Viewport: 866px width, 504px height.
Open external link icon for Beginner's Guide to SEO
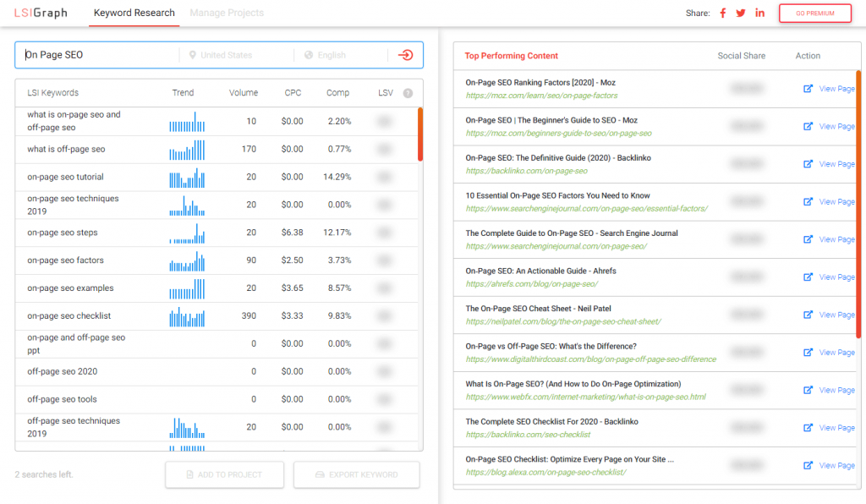coord(808,126)
